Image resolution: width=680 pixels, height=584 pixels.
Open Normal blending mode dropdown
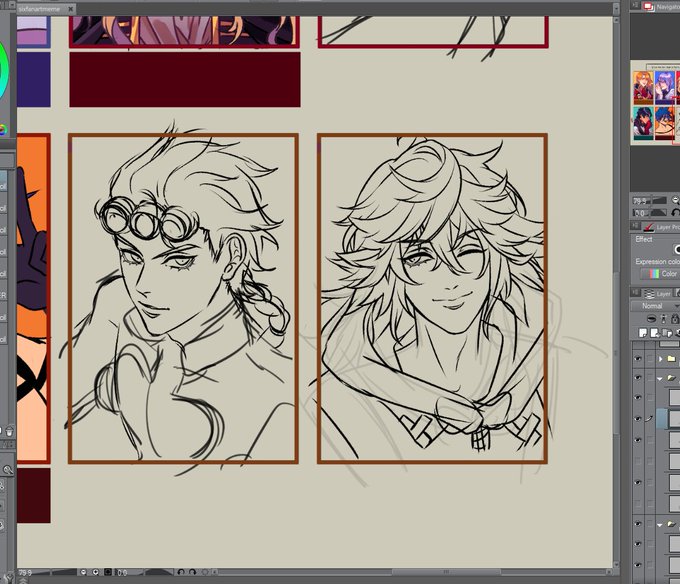tap(655, 306)
